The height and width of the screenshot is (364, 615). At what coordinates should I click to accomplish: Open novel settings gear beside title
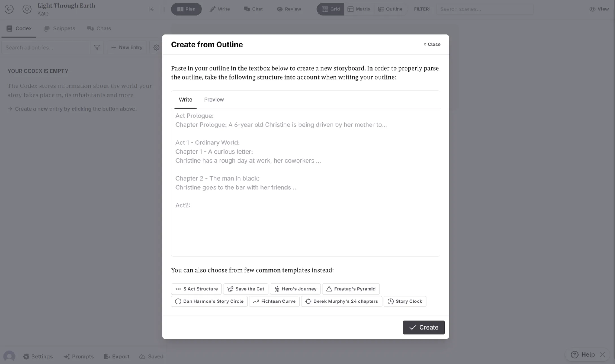click(x=27, y=9)
